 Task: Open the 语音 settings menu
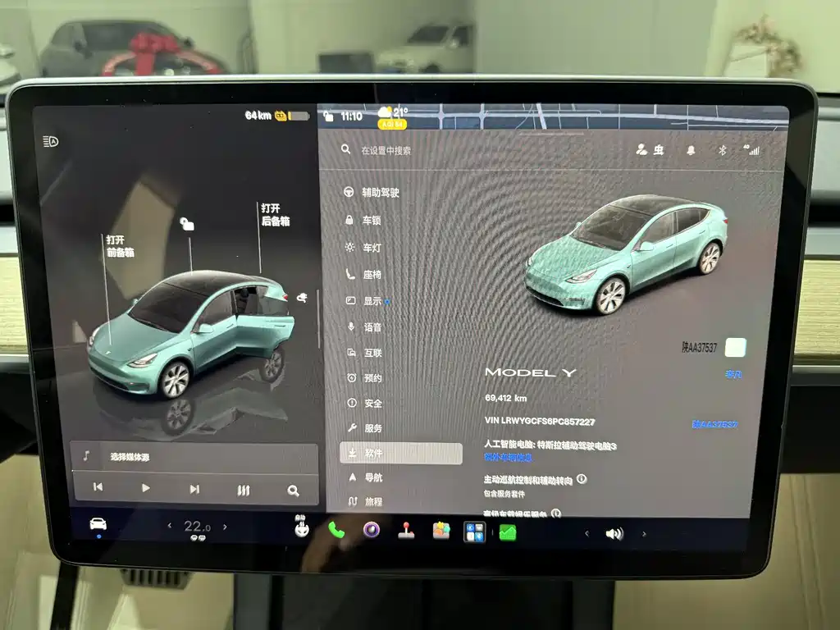point(364,327)
